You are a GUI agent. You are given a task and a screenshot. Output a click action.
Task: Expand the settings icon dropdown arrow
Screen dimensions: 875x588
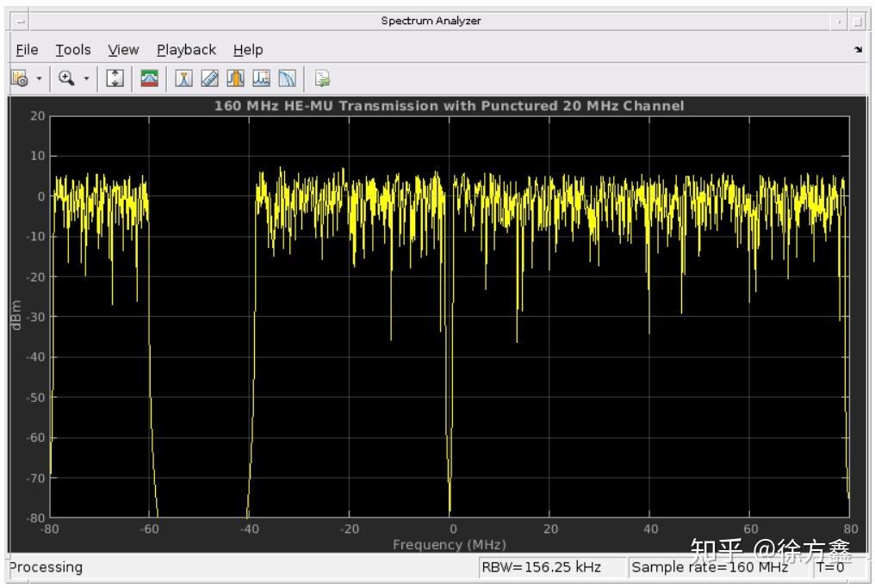pos(38,78)
